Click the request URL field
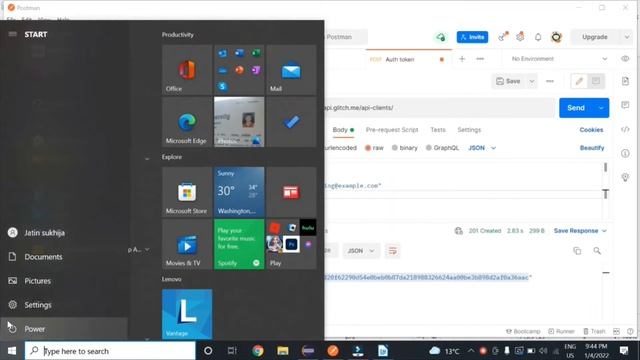The image size is (640, 360). 439,108
